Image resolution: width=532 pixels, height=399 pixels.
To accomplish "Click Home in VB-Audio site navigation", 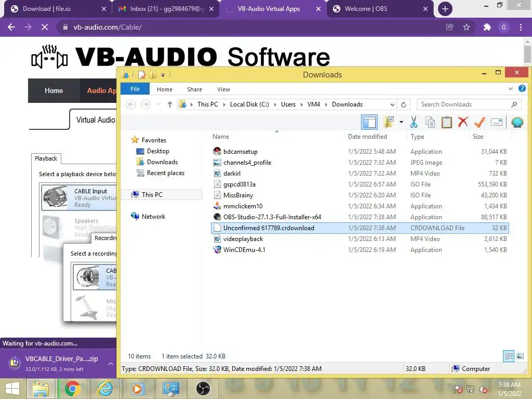I will click(54, 90).
